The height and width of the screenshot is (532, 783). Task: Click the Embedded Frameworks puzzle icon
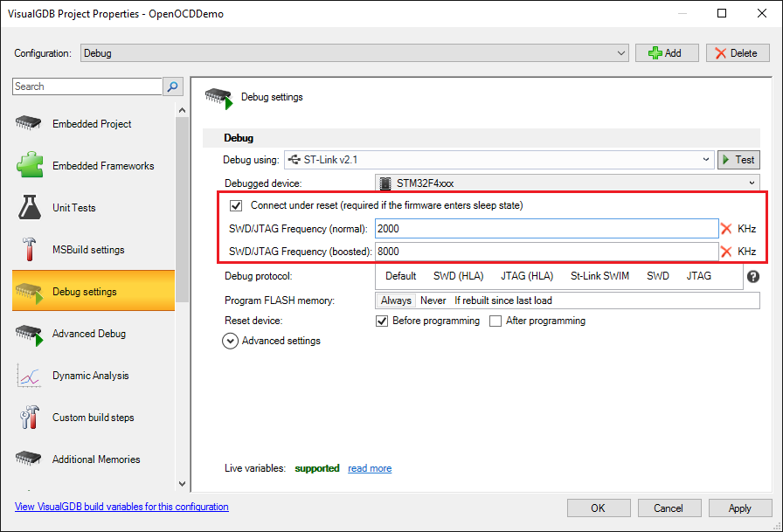click(x=30, y=165)
